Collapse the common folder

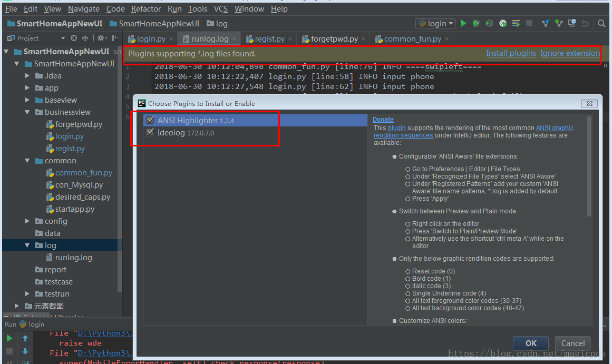(x=27, y=160)
